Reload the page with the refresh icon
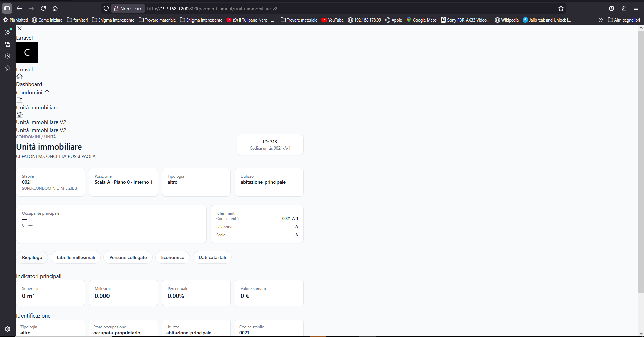 pos(43,8)
